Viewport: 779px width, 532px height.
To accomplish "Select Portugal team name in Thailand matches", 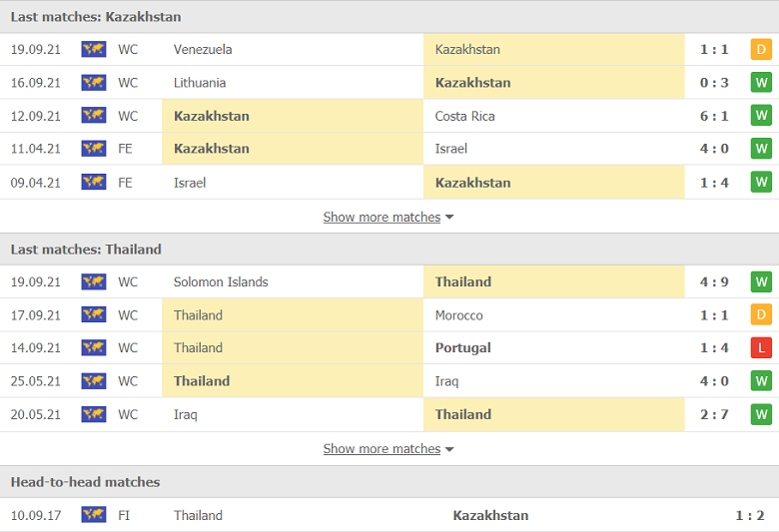I will (x=463, y=347).
